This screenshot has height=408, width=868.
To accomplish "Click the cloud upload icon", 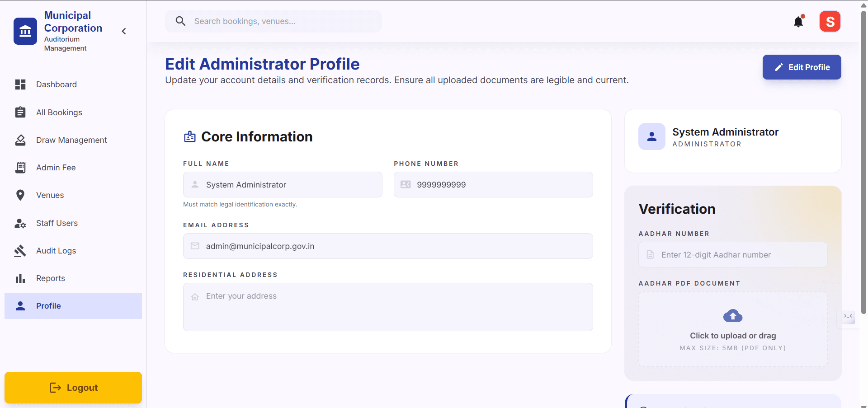I will click(x=733, y=315).
